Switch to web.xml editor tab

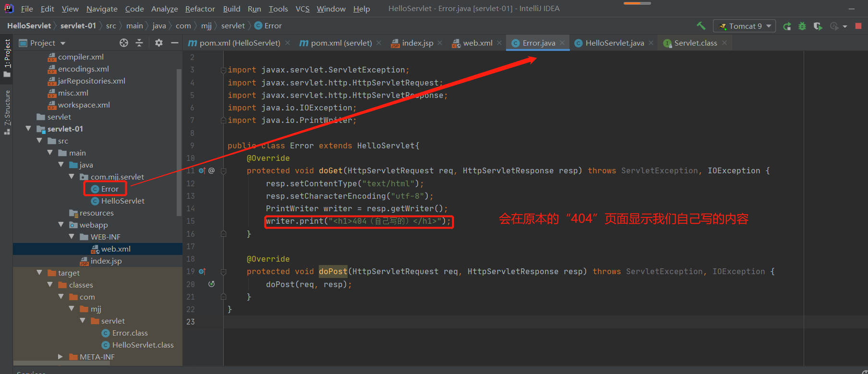[x=477, y=43]
